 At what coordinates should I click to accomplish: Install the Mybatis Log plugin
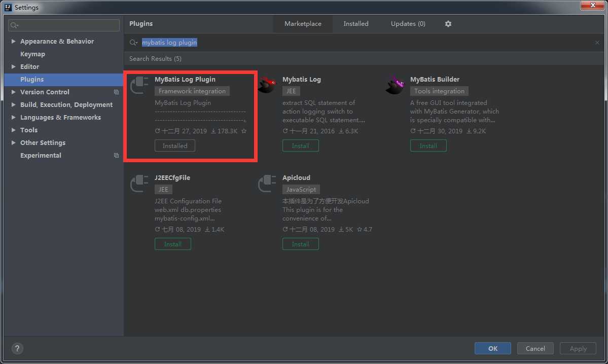click(301, 146)
